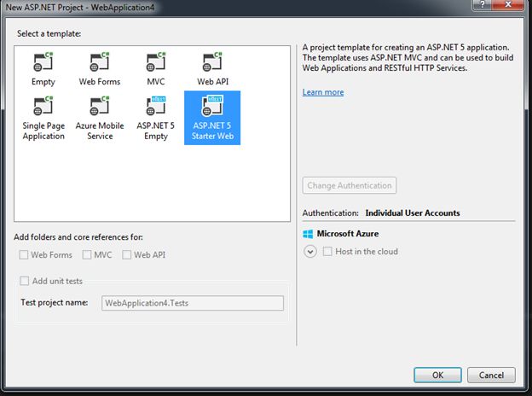Click the dialog title 'New ASP.NET Project - WebApplication4'
Viewport: 532px width, 396px height.
pos(80,7)
